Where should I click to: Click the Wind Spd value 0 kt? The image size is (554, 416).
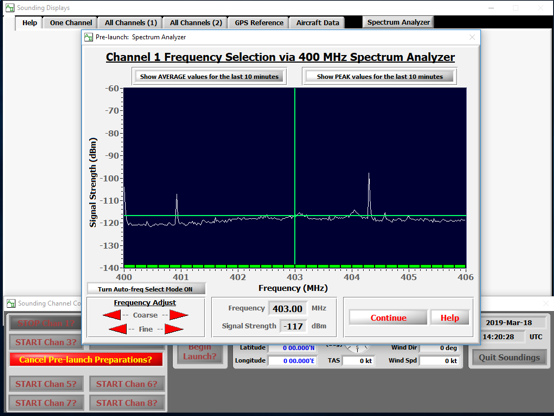point(439,361)
